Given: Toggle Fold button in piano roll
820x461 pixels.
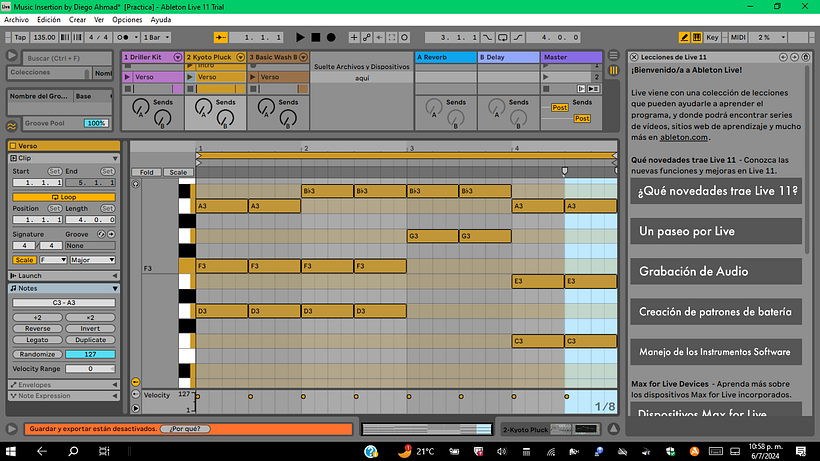Looking at the screenshot, I should tap(146, 172).
